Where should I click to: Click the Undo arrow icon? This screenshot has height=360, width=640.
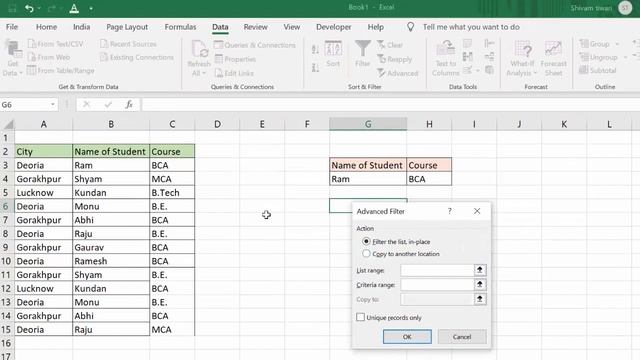[x=29, y=8]
